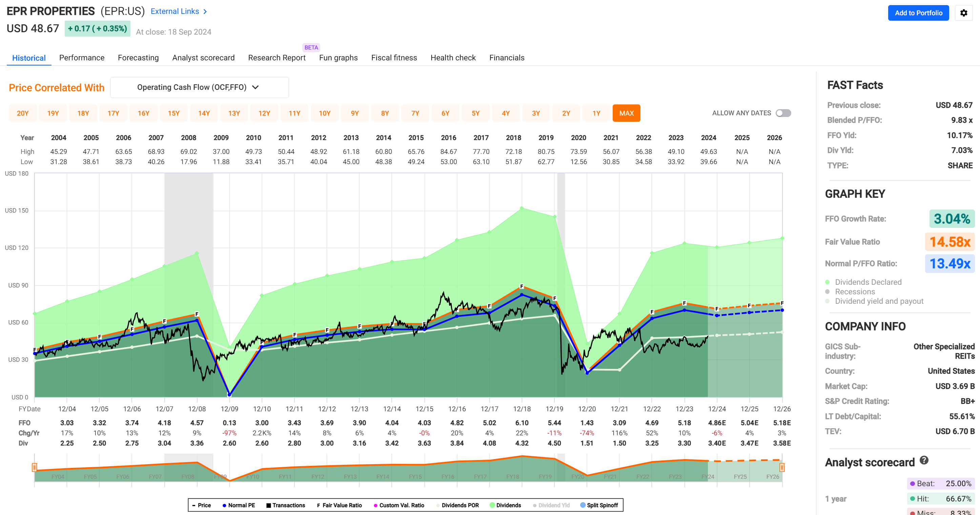This screenshot has width=980, height=515.
Task: Click the Normal PE legend icon
Action: pyautogui.click(x=224, y=505)
